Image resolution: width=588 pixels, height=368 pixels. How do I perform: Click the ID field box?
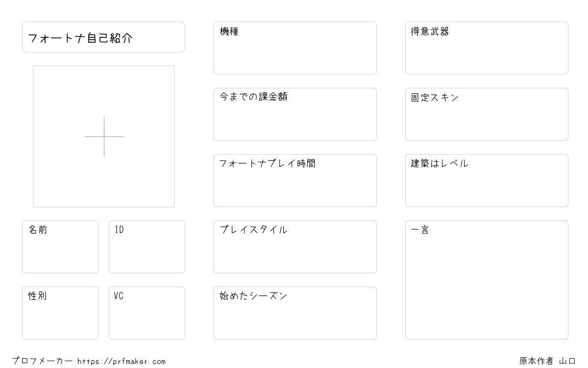(147, 247)
